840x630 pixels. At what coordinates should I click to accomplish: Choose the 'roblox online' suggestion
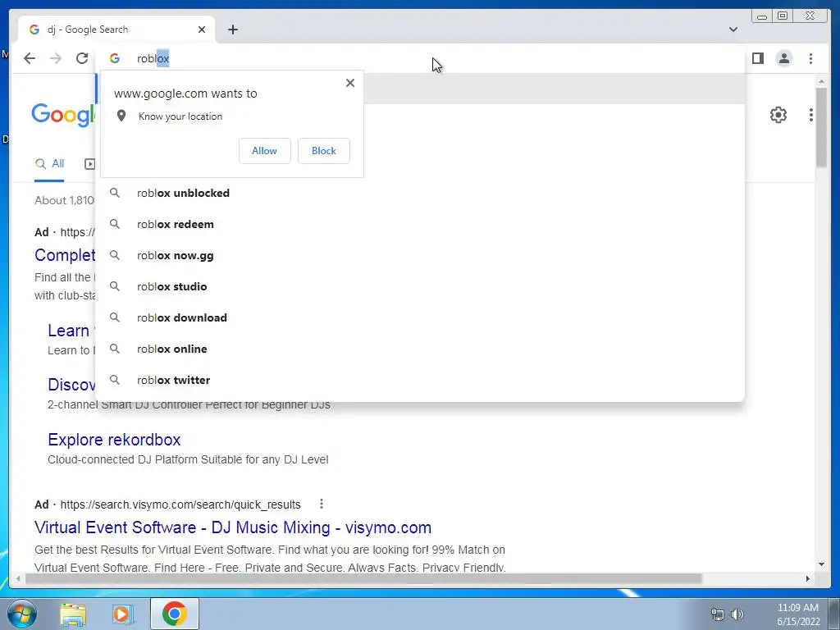pos(420,349)
